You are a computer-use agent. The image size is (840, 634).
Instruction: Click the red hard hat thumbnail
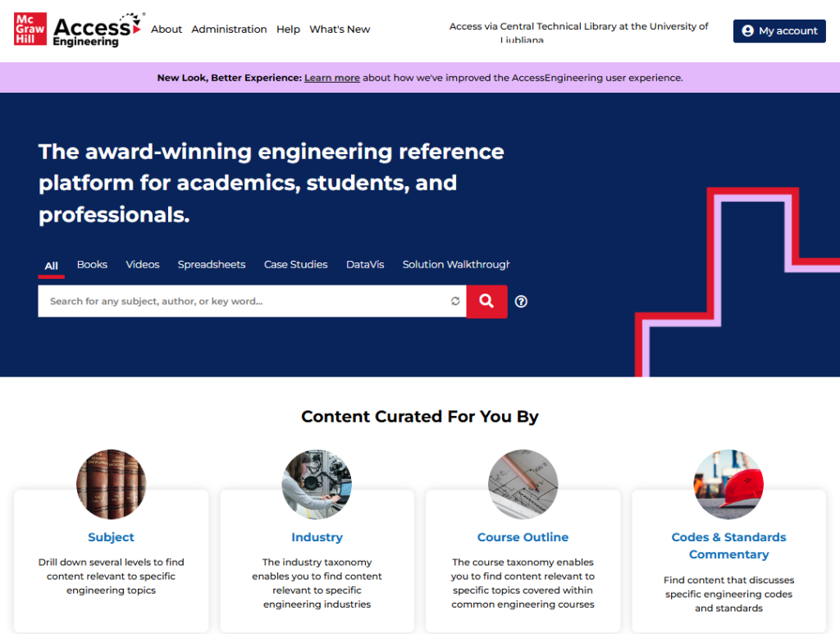pyautogui.click(x=728, y=484)
